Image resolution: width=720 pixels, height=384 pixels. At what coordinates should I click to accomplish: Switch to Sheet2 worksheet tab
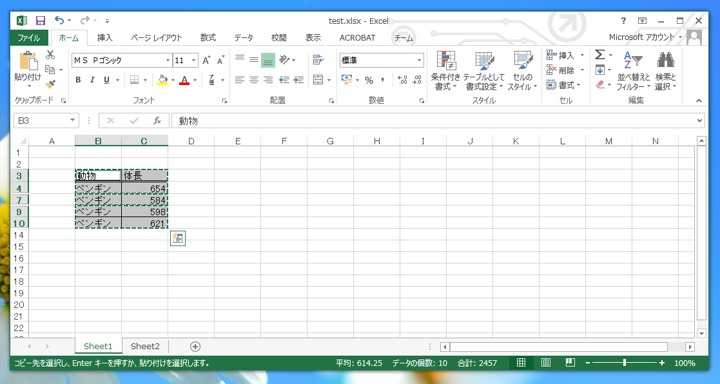[145, 346]
